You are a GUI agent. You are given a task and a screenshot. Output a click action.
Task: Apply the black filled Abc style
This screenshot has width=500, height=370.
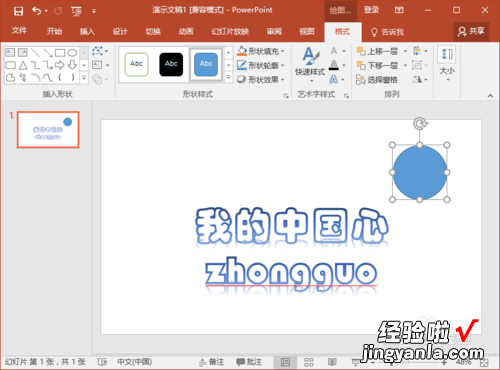(x=171, y=64)
